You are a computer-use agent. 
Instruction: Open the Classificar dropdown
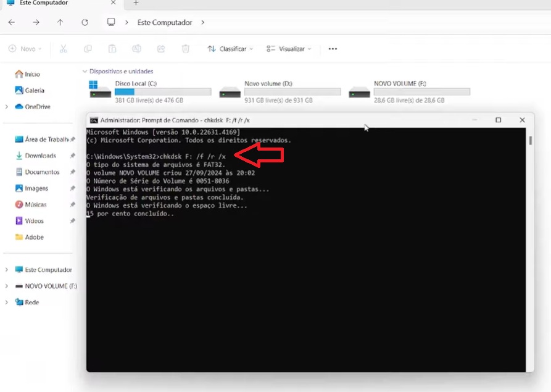point(230,48)
